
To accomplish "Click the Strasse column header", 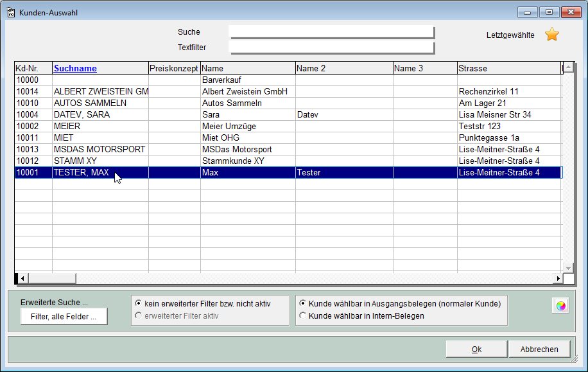I will pos(509,68).
